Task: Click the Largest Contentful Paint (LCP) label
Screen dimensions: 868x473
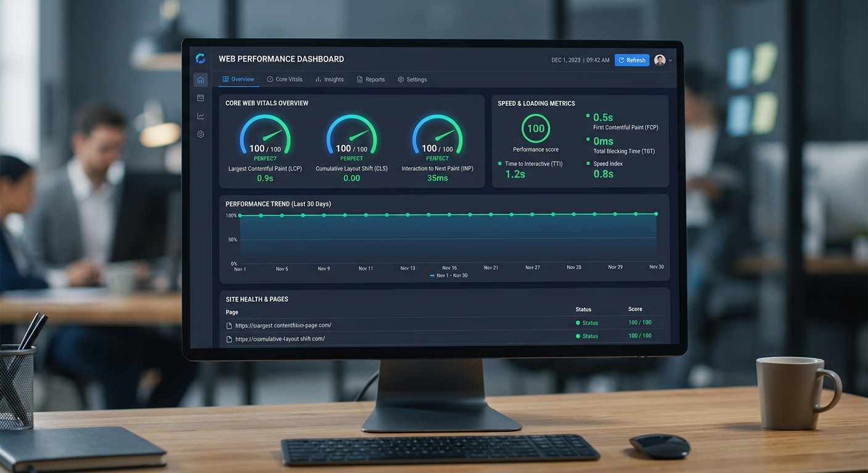Action: (265, 168)
